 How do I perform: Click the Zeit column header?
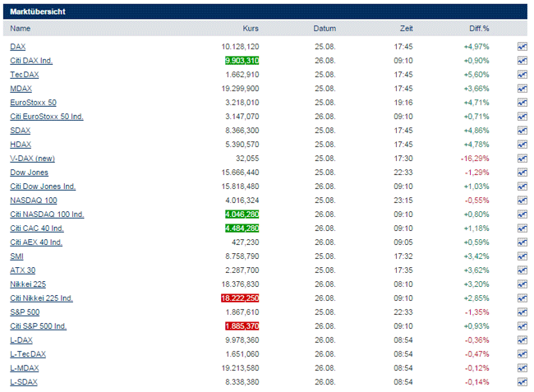point(407,29)
